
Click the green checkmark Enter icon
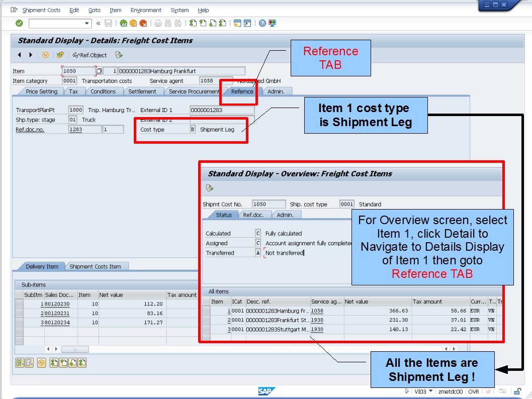[x=19, y=23]
